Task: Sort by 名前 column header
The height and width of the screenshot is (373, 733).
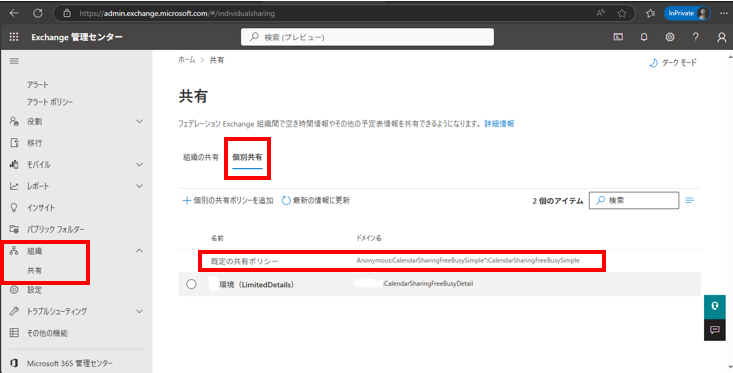Action: coord(217,238)
